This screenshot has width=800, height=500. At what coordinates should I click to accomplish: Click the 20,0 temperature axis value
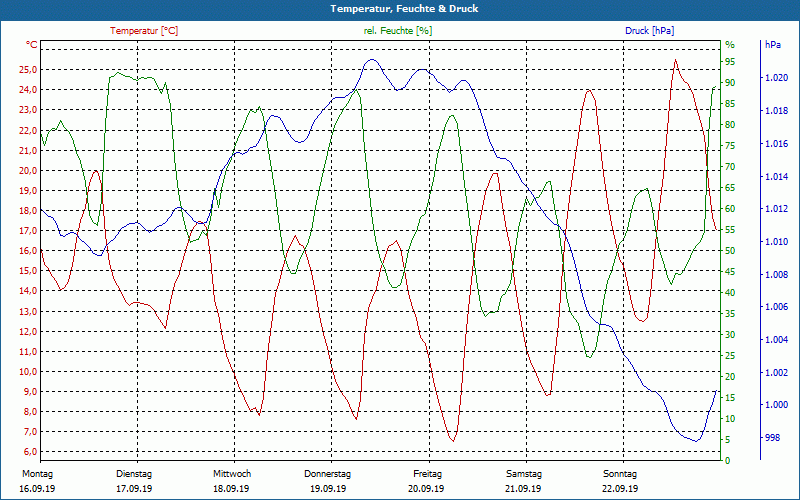pyautogui.click(x=28, y=170)
